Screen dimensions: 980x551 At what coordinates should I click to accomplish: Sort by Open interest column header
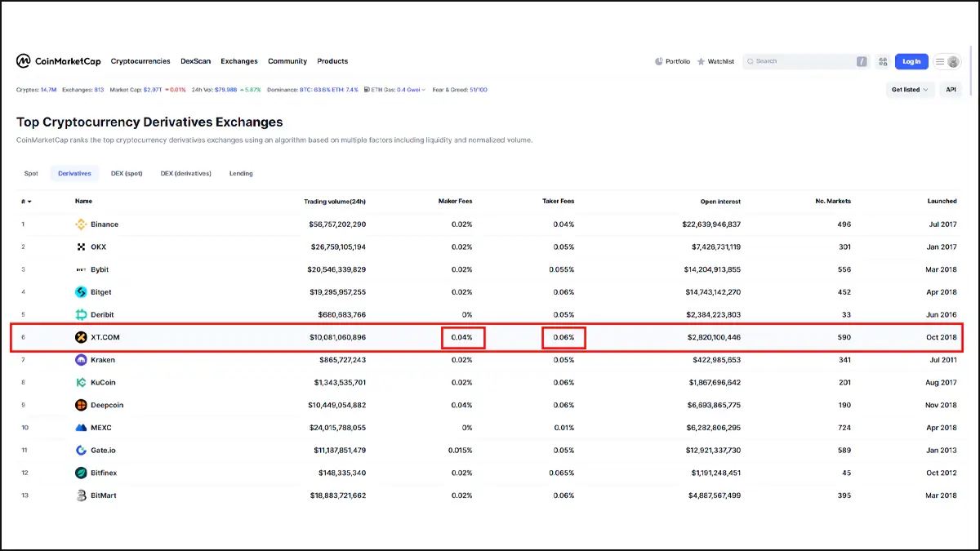pyautogui.click(x=719, y=201)
